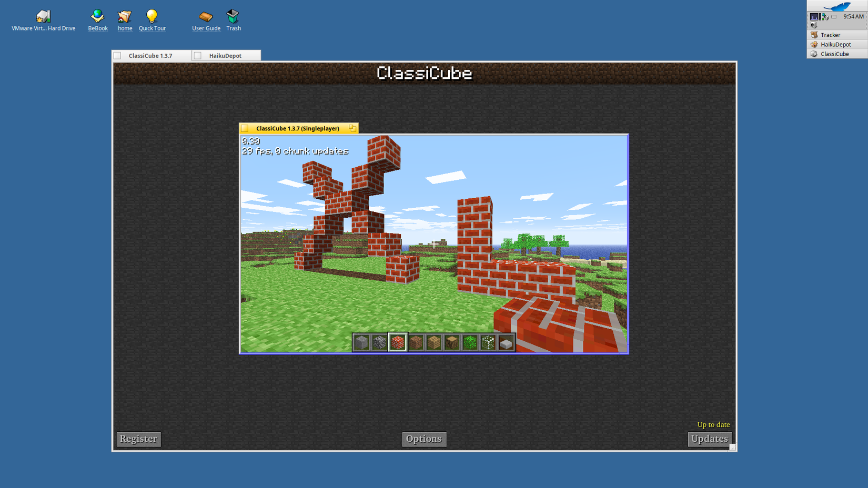This screenshot has height=488, width=868.
Task: Select the leaves block in the hotbar
Action: click(470, 342)
